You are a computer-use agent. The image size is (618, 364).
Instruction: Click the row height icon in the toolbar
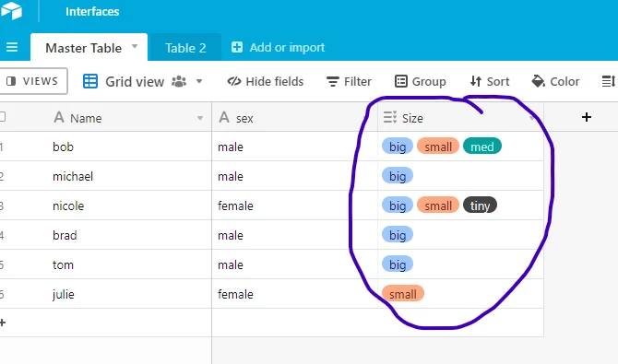tap(609, 81)
